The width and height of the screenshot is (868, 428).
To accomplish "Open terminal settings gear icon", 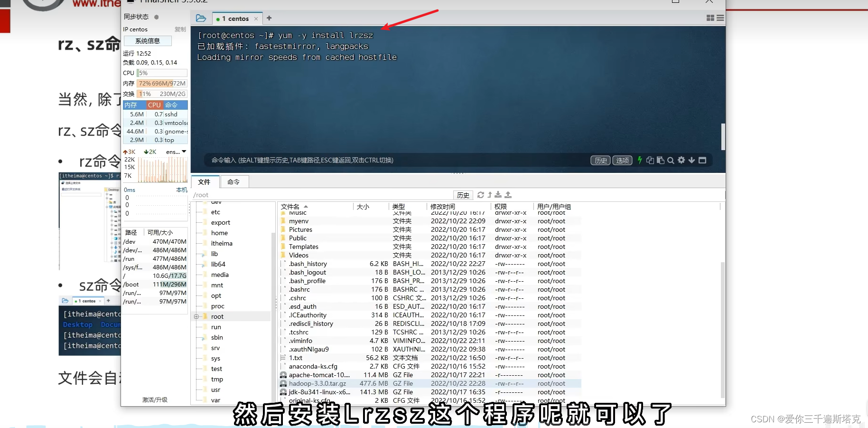I will point(681,160).
